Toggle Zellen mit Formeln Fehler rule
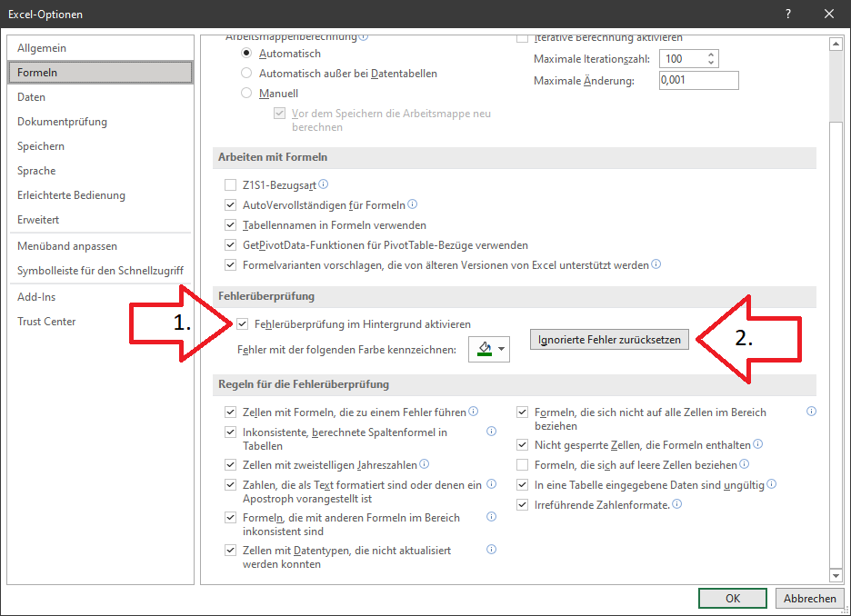The image size is (851, 616). coord(231,412)
